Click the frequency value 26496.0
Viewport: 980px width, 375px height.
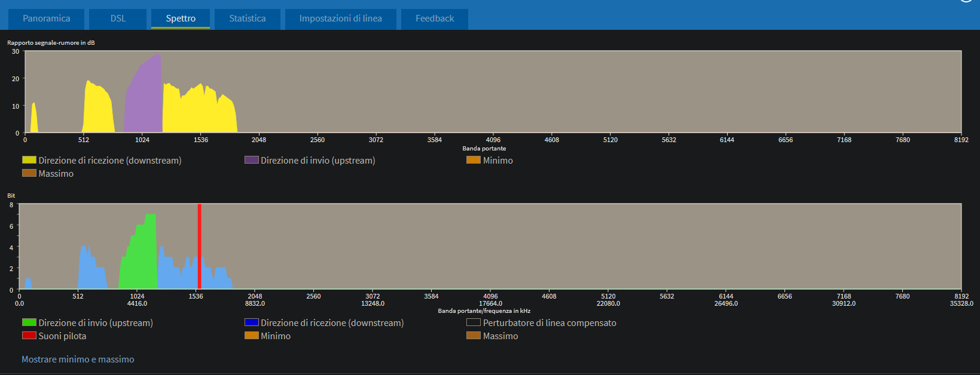coord(726,304)
